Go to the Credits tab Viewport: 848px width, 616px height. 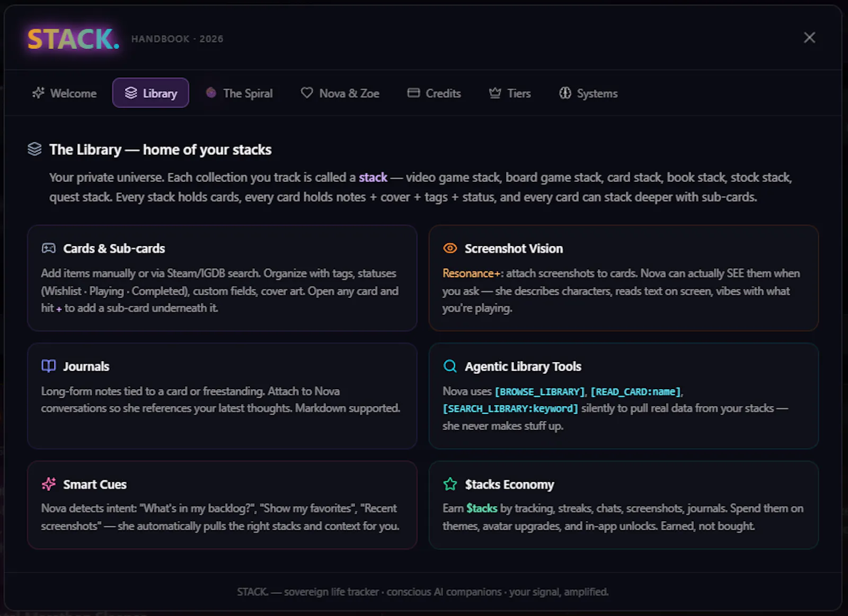434,93
